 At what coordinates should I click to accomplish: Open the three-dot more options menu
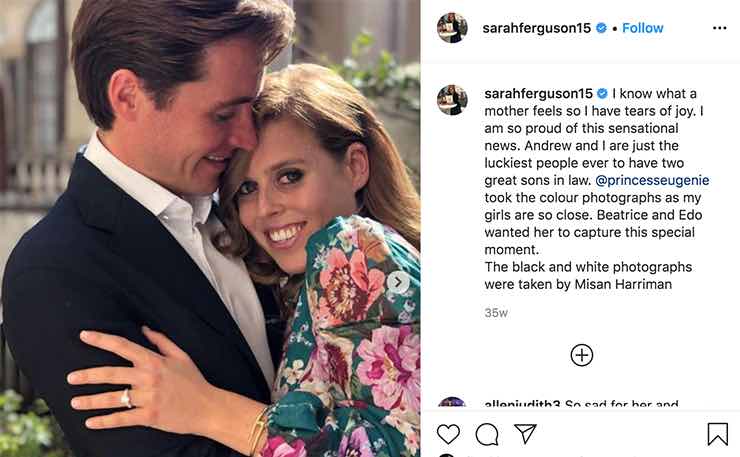click(x=719, y=28)
